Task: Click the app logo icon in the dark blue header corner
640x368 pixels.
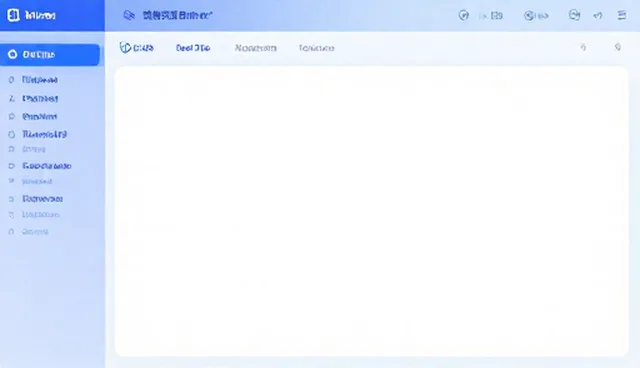Action: (13, 16)
